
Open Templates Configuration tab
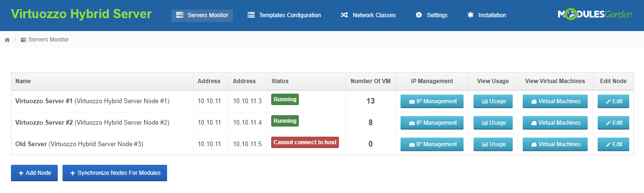[x=284, y=15]
